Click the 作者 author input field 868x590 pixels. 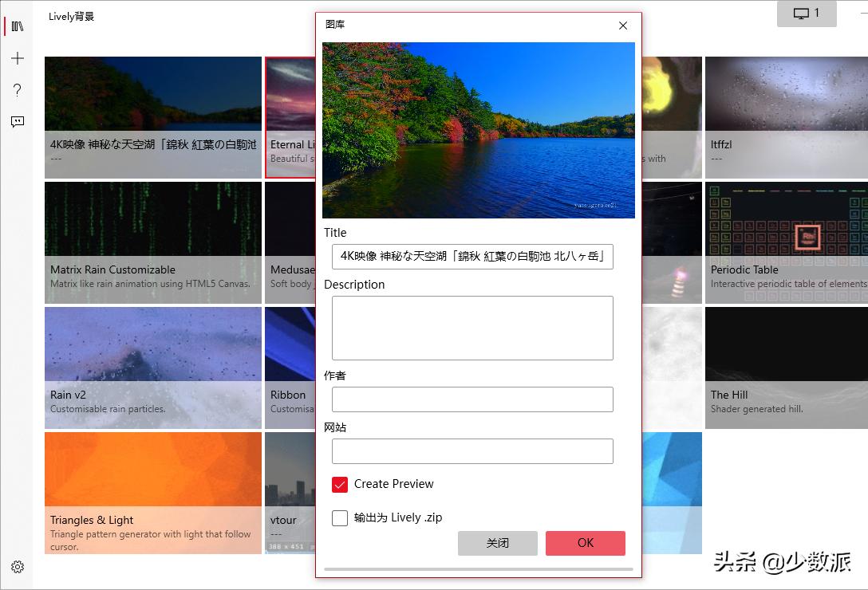(472, 399)
